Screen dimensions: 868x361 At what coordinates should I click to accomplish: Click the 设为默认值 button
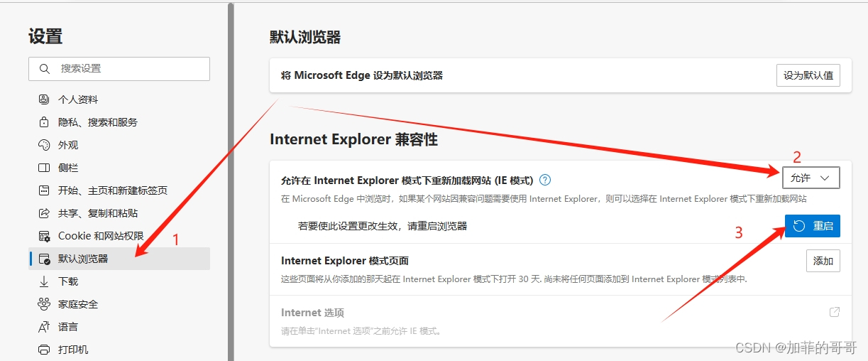[x=808, y=75]
